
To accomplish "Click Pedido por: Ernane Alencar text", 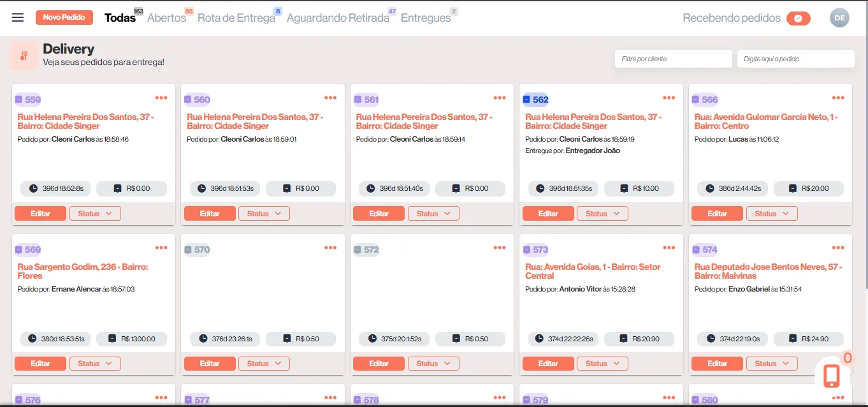I will pos(76,289).
